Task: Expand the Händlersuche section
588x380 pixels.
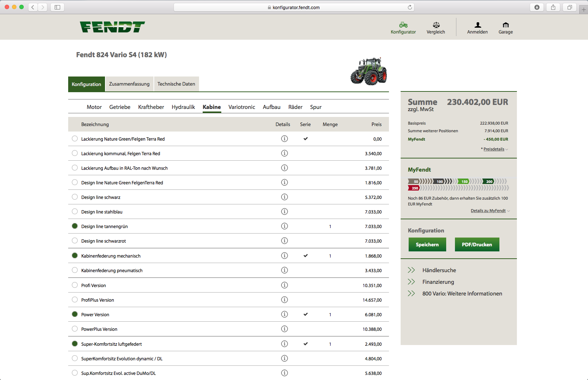Action: pyautogui.click(x=439, y=270)
